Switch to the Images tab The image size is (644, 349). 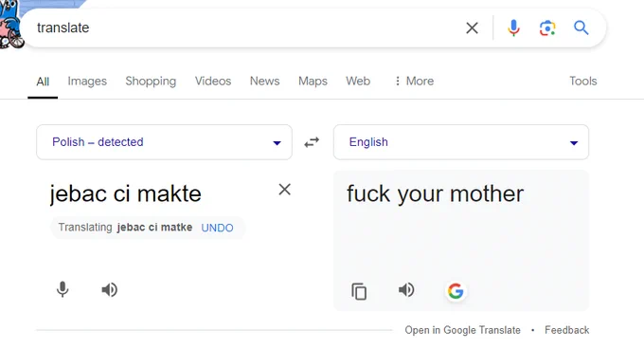(x=87, y=81)
